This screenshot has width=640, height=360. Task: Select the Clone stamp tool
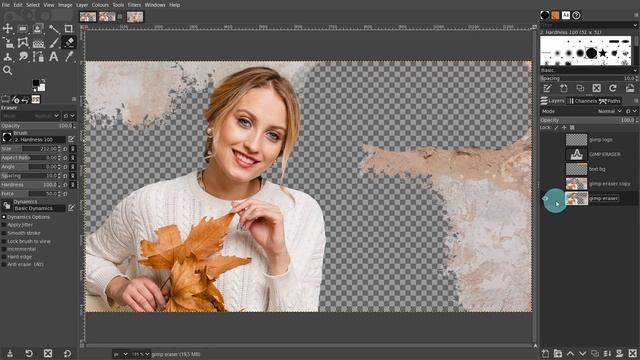[x=8, y=56]
